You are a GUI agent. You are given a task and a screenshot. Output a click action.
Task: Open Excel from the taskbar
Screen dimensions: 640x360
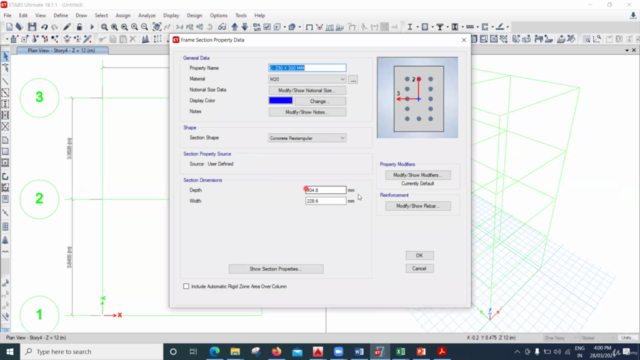pos(400,351)
